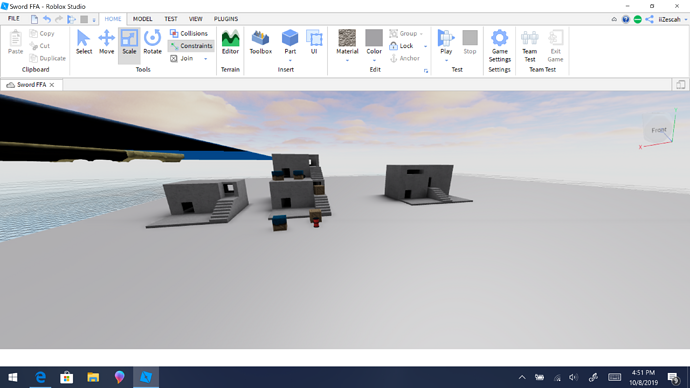Viewport: 690px width, 388px height.
Task: Open Microsoft Store from taskbar
Action: pos(66,377)
